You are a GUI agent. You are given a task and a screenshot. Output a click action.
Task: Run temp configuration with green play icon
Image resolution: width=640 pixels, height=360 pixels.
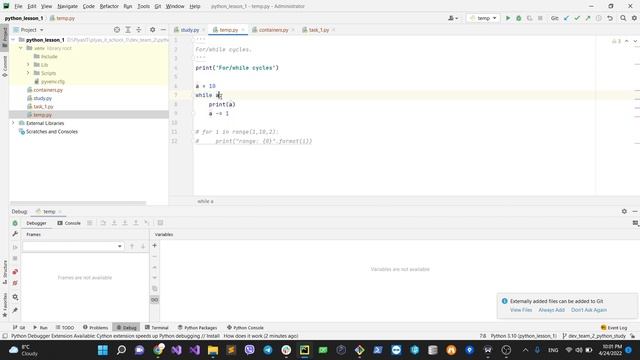point(508,18)
